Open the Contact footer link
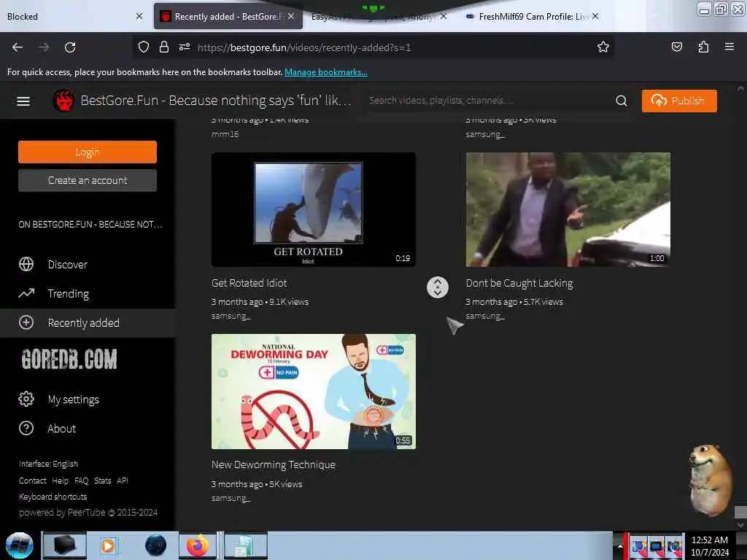The height and width of the screenshot is (560, 747). 32,481
